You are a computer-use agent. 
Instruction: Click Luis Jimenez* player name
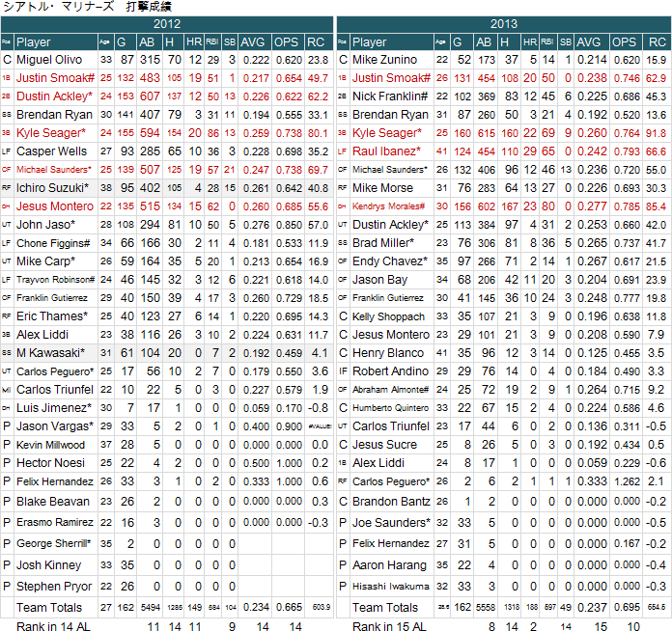coord(54,408)
